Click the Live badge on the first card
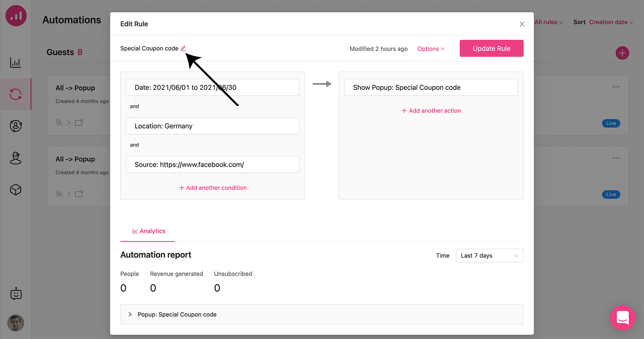Image resolution: width=644 pixels, height=339 pixels. coord(611,123)
